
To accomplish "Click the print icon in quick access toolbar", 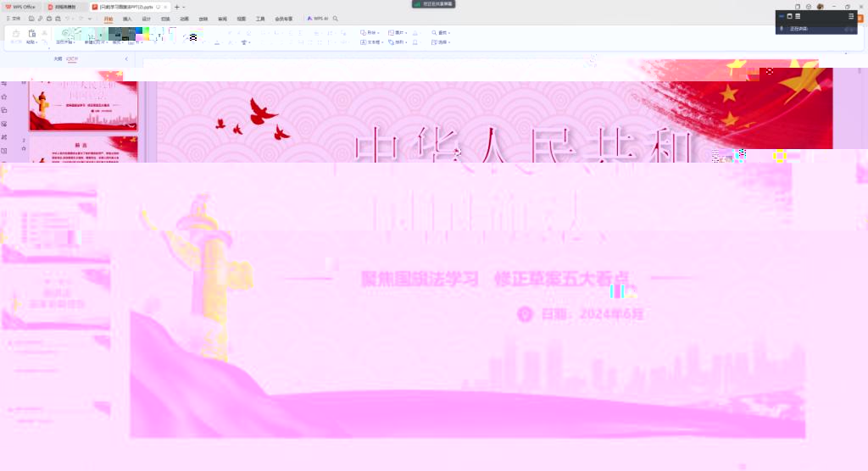I will pyautogui.click(x=49, y=18).
